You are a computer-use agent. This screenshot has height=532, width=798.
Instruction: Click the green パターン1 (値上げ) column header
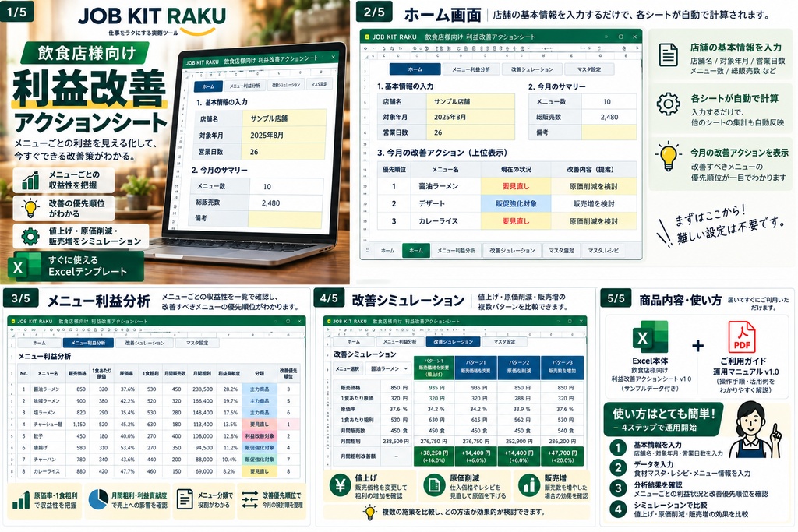[x=433, y=368]
